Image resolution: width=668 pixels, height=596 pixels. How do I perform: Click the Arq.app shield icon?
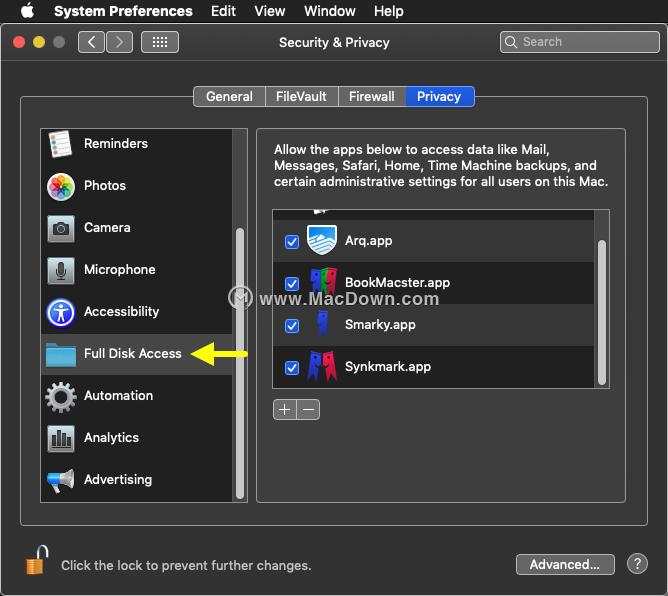(x=322, y=240)
